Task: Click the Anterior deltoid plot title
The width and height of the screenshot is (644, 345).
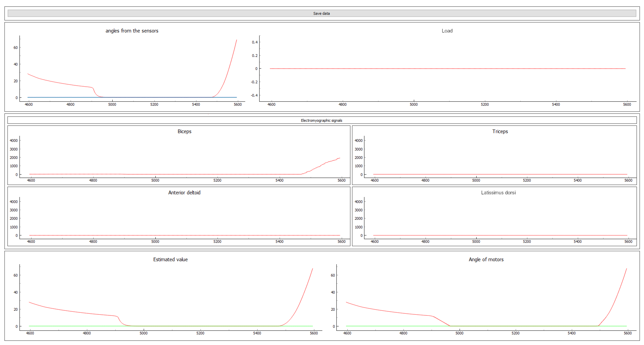Action: (184, 193)
